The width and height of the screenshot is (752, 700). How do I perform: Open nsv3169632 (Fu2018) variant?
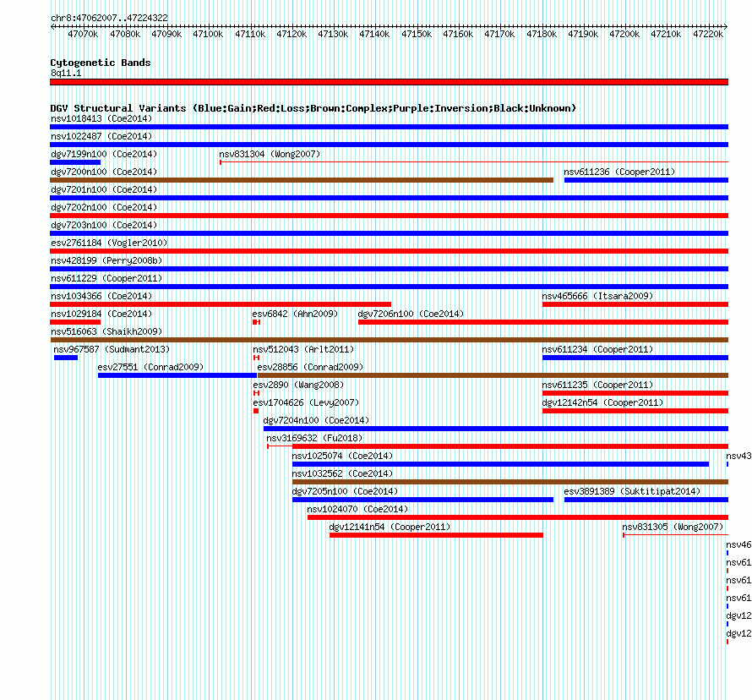(314, 438)
